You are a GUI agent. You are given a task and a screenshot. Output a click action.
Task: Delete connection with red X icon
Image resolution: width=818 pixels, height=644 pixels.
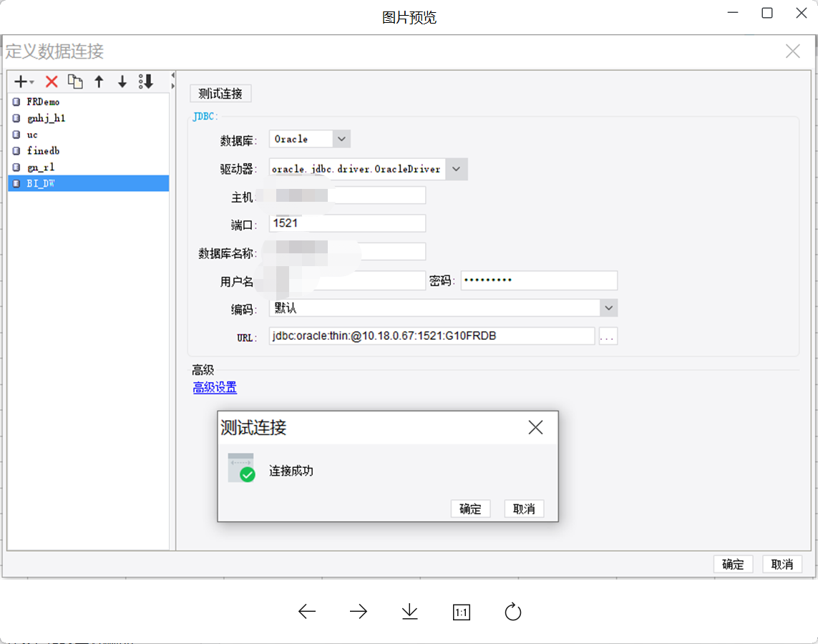coord(51,82)
